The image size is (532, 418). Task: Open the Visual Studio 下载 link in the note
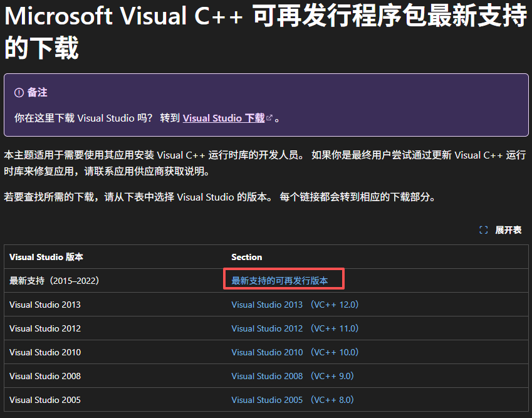click(x=224, y=118)
